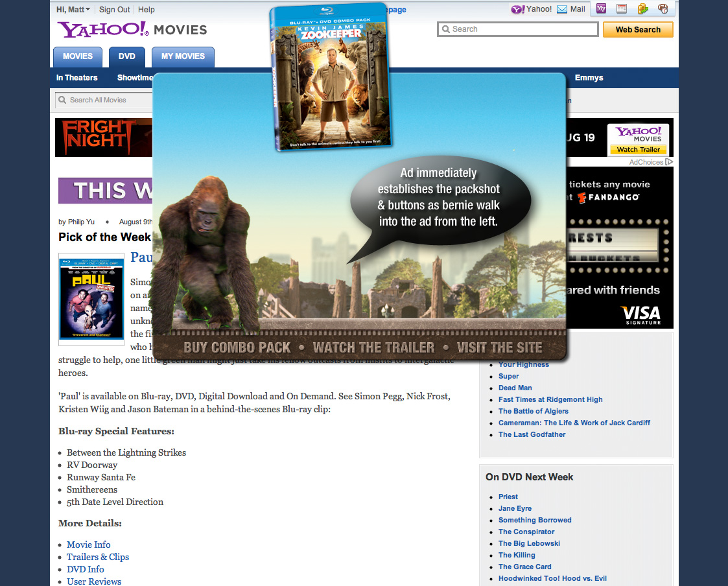Open The Killing link
The image size is (728, 586).
(x=517, y=555)
